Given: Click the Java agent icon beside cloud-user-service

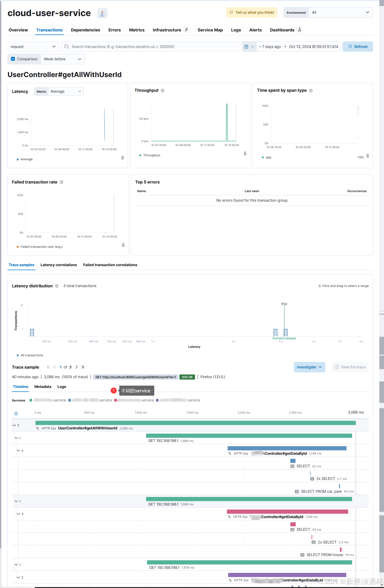Looking at the screenshot, I should tap(102, 13).
